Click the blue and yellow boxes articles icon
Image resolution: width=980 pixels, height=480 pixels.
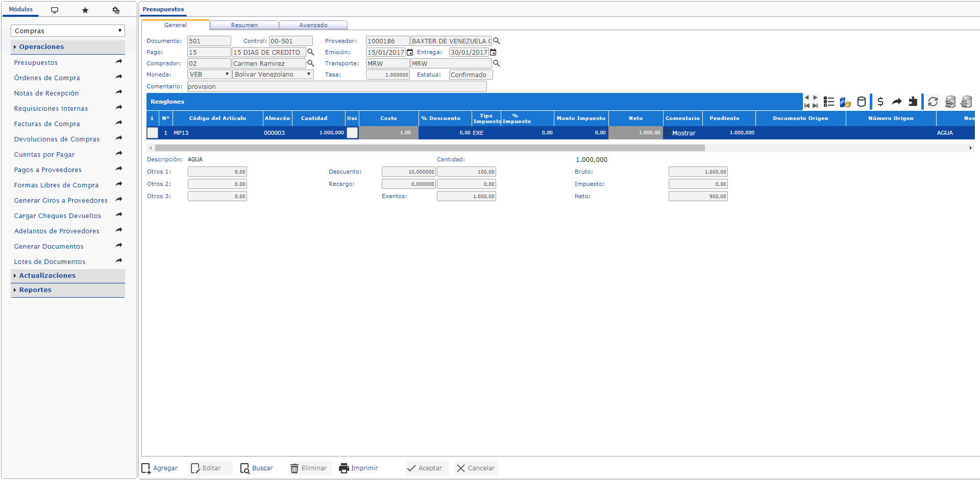(845, 102)
